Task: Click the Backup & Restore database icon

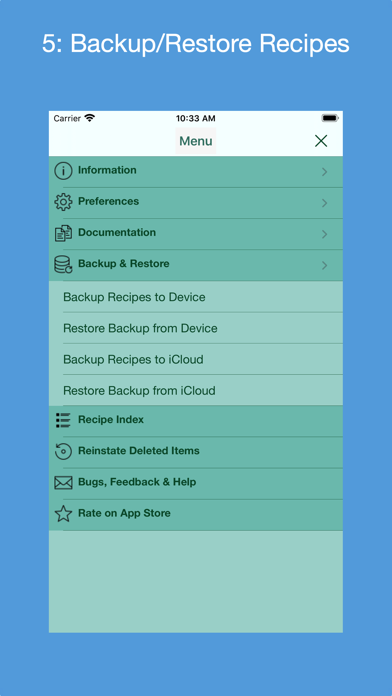Action: click(x=63, y=265)
